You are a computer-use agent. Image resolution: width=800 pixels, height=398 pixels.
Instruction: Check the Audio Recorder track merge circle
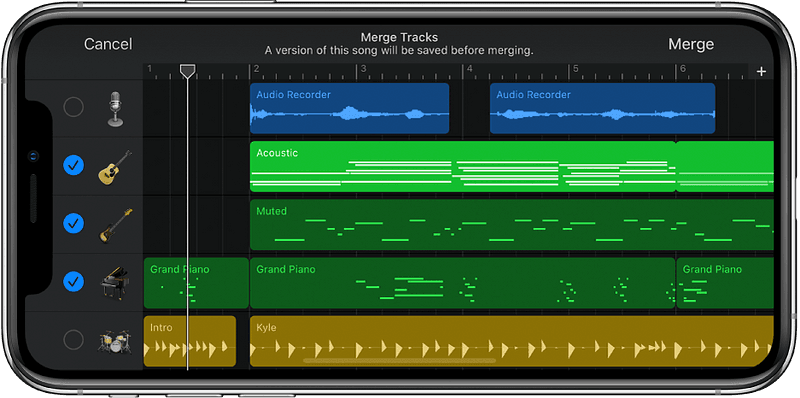click(73, 107)
